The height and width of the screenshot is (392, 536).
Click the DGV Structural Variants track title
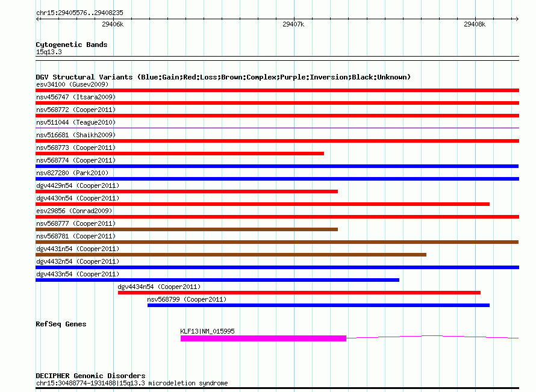pos(223,77)
